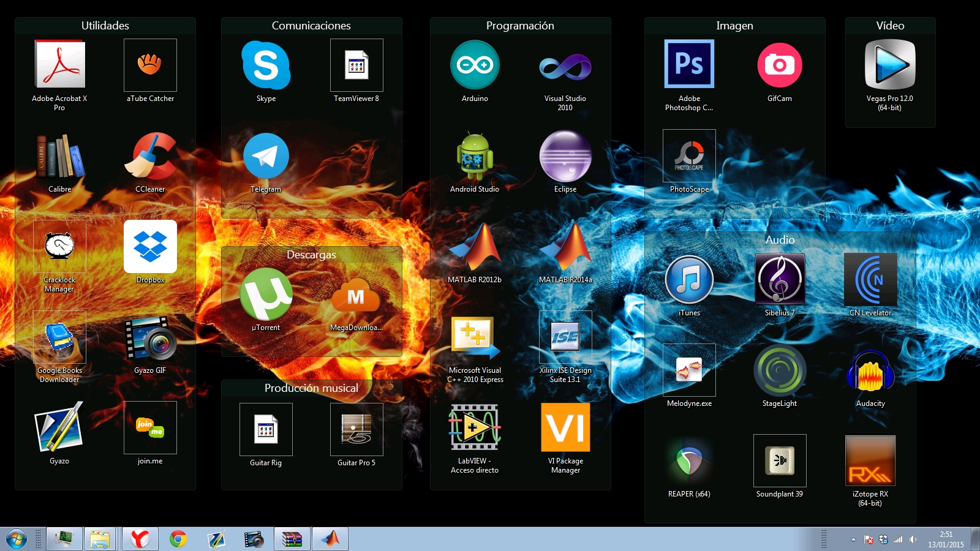Viewport: 980px width, 551px height.
Task: Launch Adobe Photoshop icon
Action: [689, 64]
